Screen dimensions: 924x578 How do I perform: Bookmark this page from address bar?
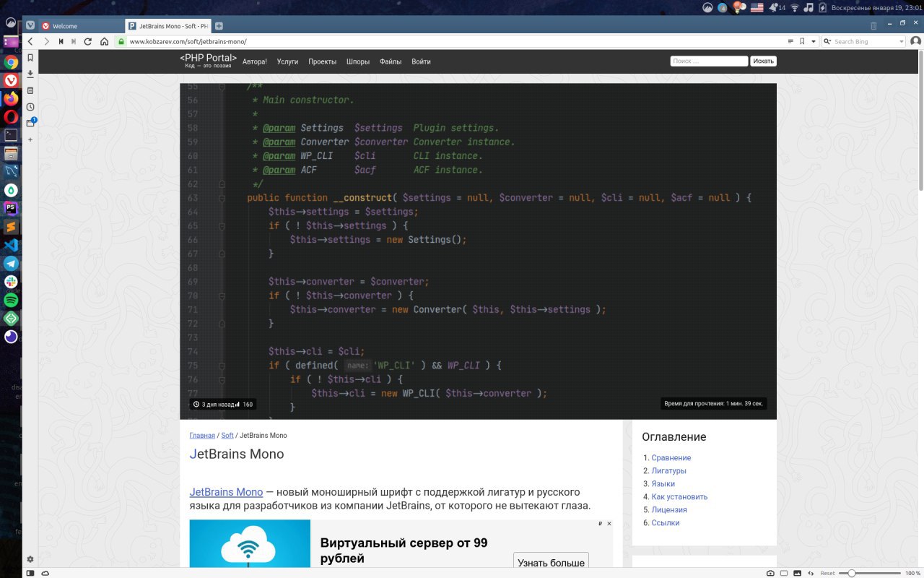coord(802,42)
